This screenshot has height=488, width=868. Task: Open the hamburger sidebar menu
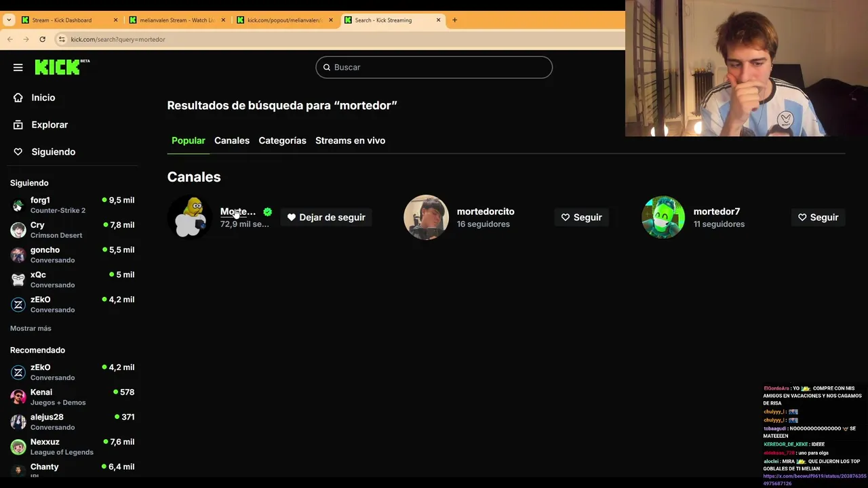(x=18, y=67)
